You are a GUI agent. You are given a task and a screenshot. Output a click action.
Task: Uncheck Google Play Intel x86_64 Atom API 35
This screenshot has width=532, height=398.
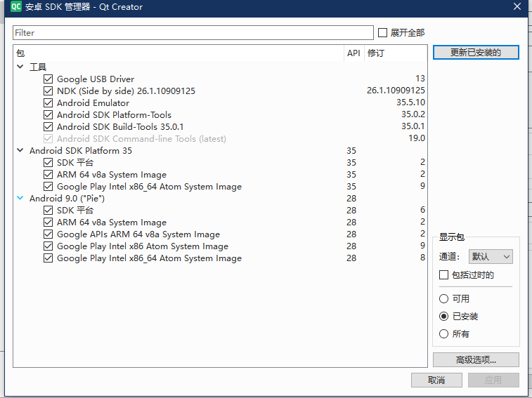(48, 186)
